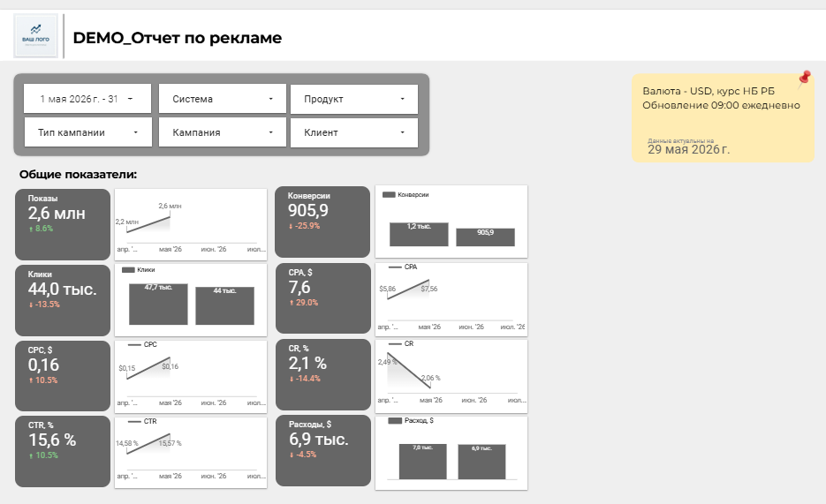Click the Конверсии legend swatch

389,195
